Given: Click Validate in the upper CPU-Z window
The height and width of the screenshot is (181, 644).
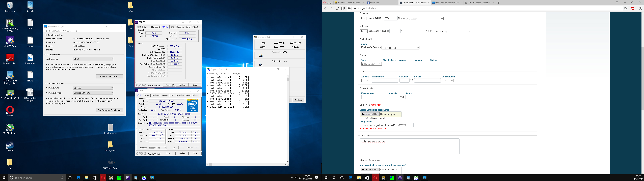Looking at the screenshot, I should 182,85.
